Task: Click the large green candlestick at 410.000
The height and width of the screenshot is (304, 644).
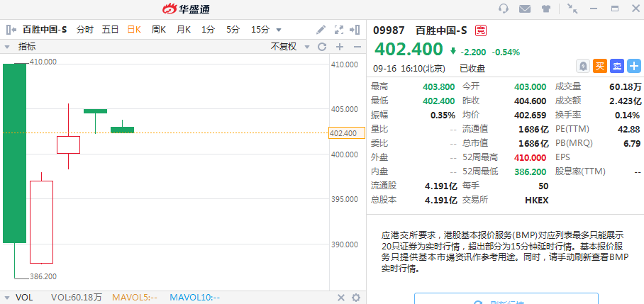Action: (14, 153)
